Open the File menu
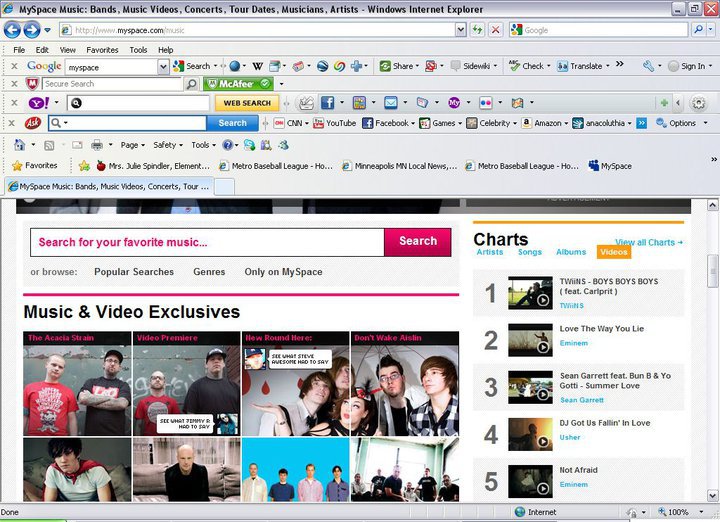The width and height of the screenshot is (720, 522). click(x=19, y=50)
